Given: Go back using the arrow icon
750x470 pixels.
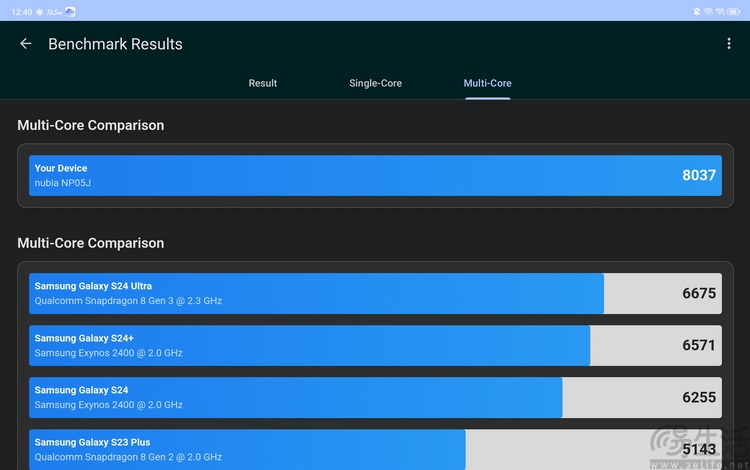Looking at the screenshot, I should [26, 44].
